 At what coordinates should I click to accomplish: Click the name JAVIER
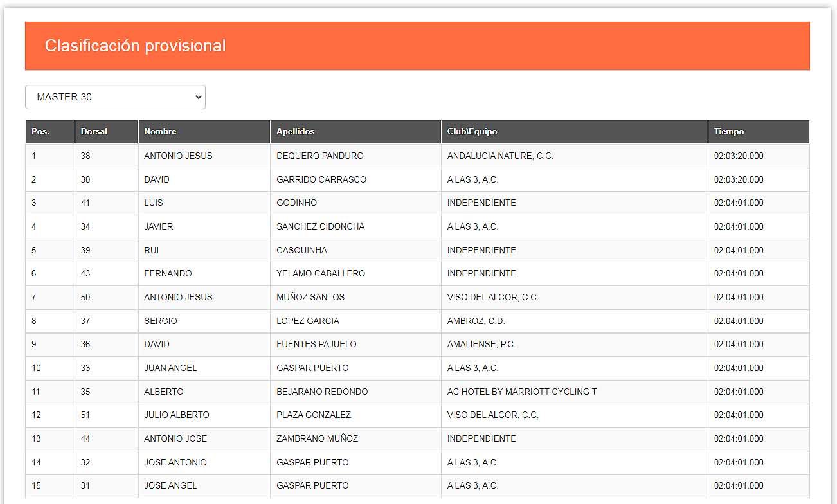point(159,226)
